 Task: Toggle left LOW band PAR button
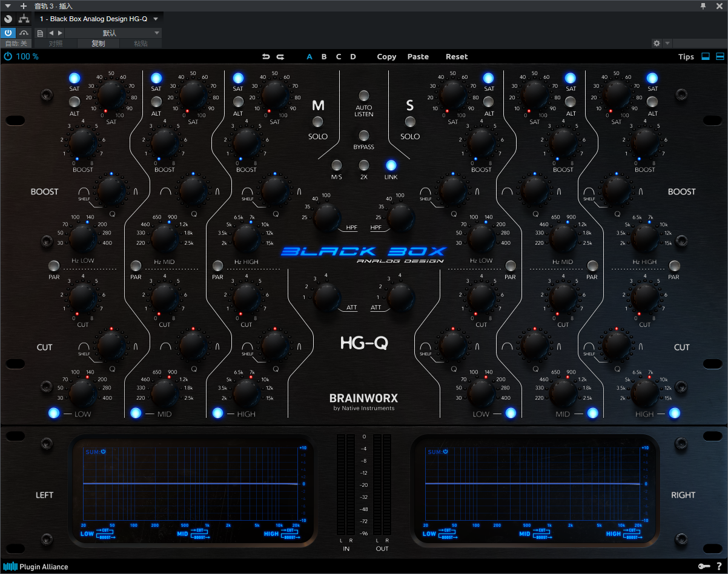54,266
